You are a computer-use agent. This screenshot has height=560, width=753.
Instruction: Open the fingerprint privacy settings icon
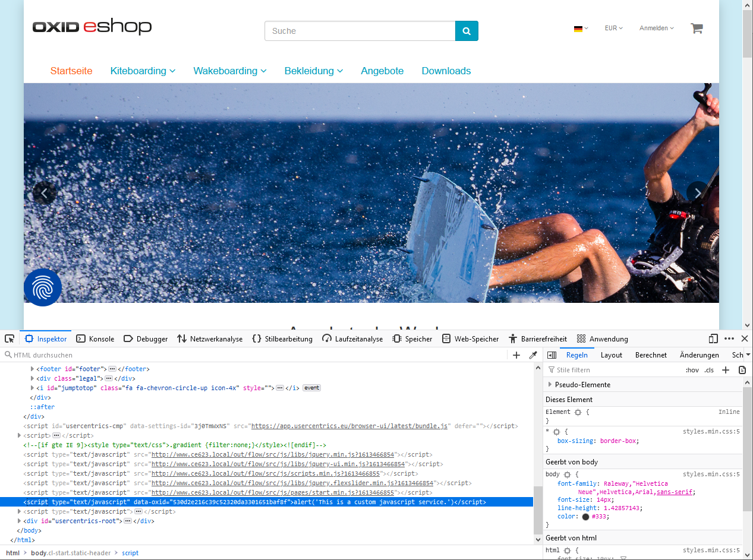pos(43,288)
